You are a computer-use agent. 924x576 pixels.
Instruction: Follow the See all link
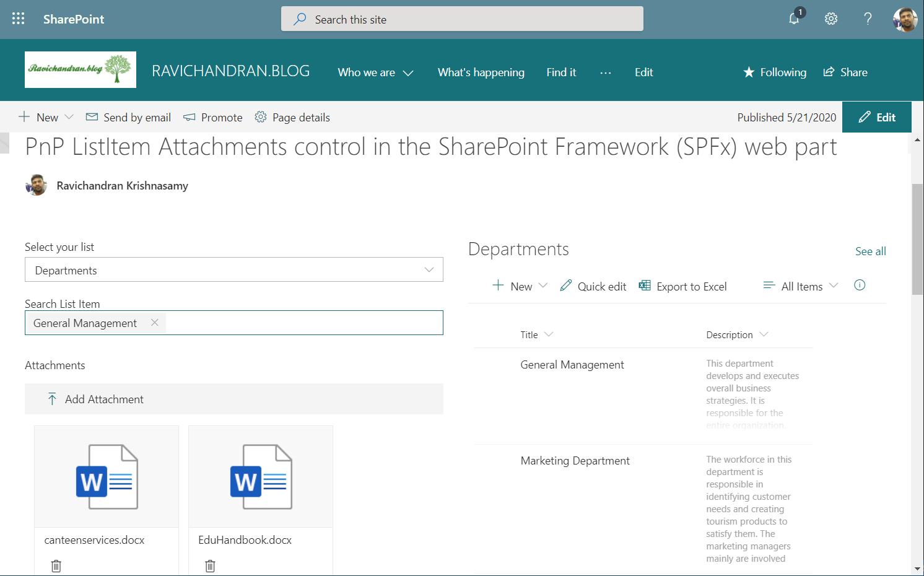870,251
